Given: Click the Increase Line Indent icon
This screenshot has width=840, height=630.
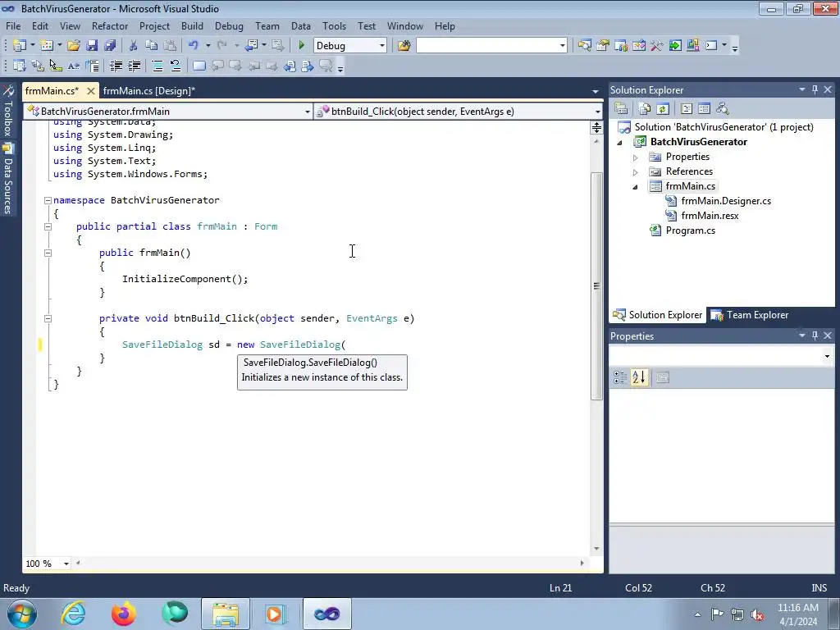Looking at the screenshot, I should [134, 66].
